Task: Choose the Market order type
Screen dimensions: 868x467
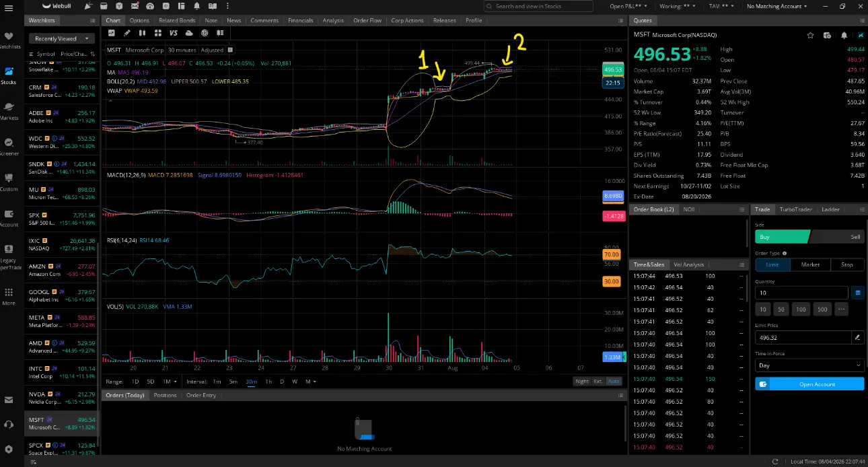Action: pyautogui.click(x=810, y=264)
